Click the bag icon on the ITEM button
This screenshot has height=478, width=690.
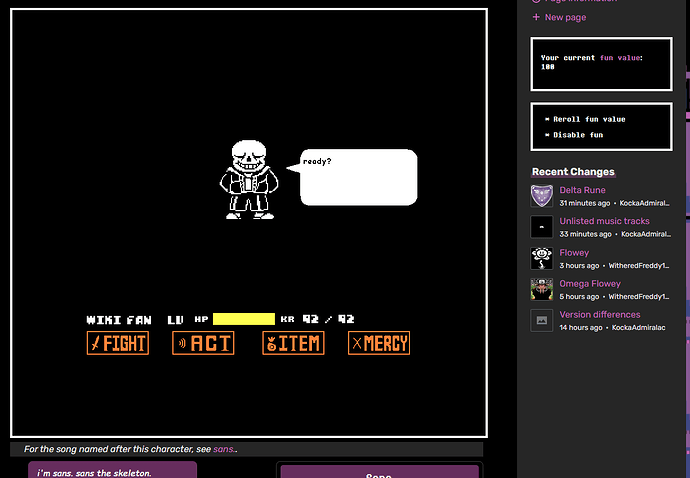[272, 344]
